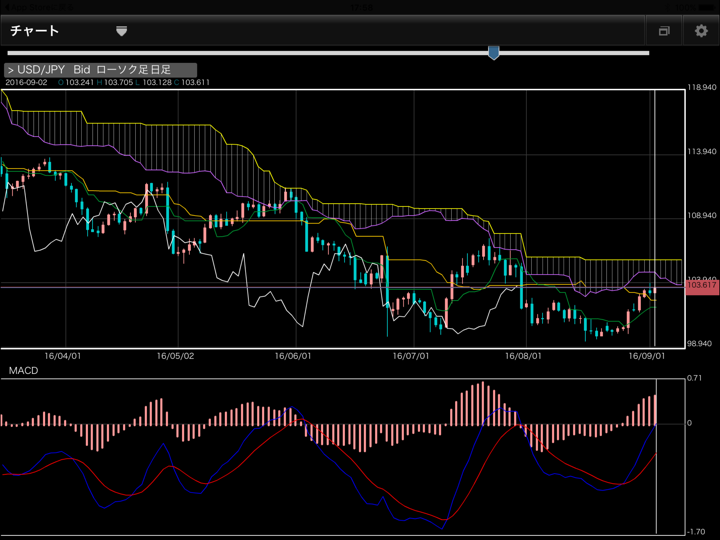Click the 16/05/02 date axis label
Screen dimensions: 720x540
point(175,355)
